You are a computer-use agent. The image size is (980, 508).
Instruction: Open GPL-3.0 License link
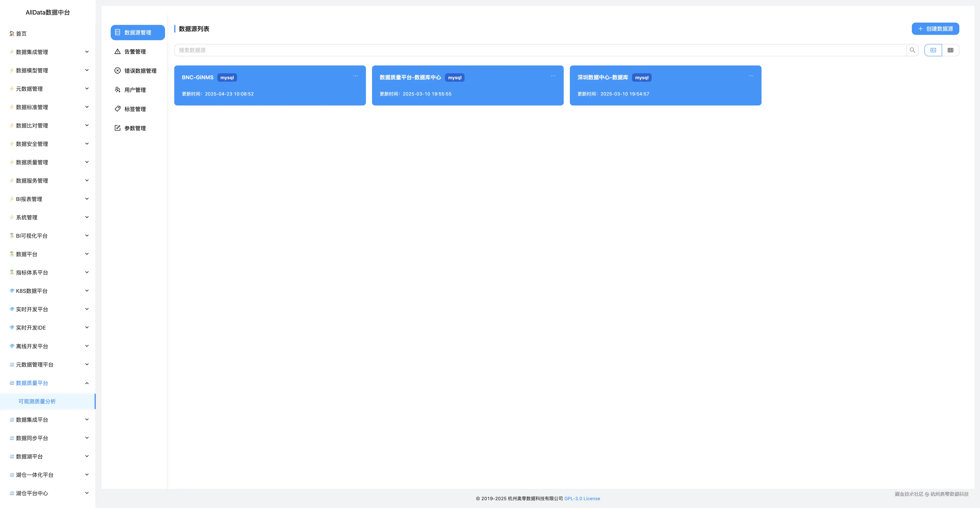click(x=582, y=498)
